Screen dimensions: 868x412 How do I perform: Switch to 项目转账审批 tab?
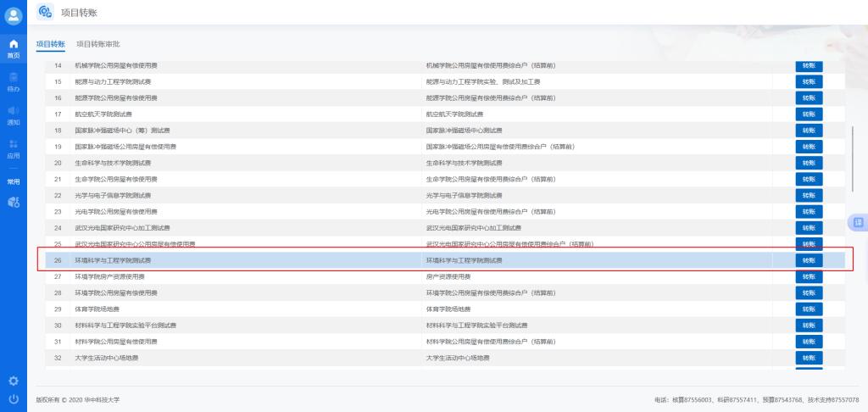98,44
